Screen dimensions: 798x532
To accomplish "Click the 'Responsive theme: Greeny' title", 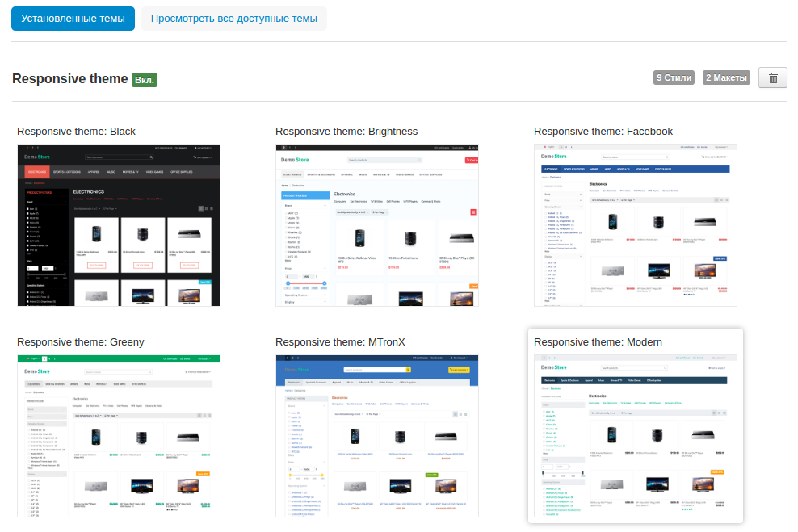I will (81, 342).
